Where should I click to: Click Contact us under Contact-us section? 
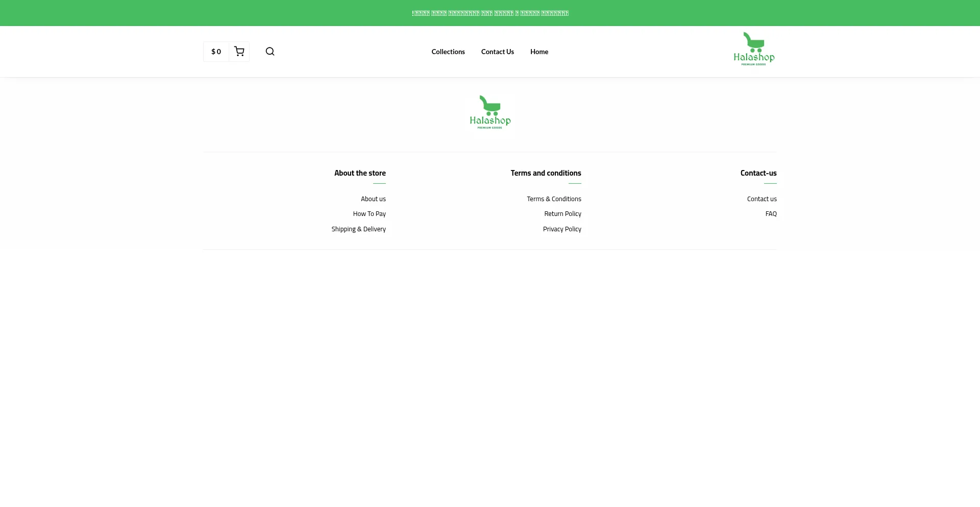click(762, 199)
